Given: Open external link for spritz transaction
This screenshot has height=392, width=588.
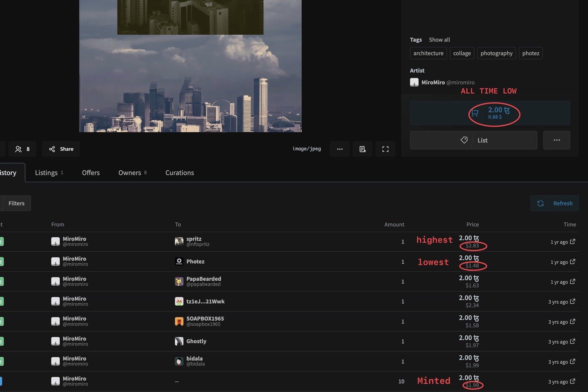Looking at the screenshot, I should (572, 242).
